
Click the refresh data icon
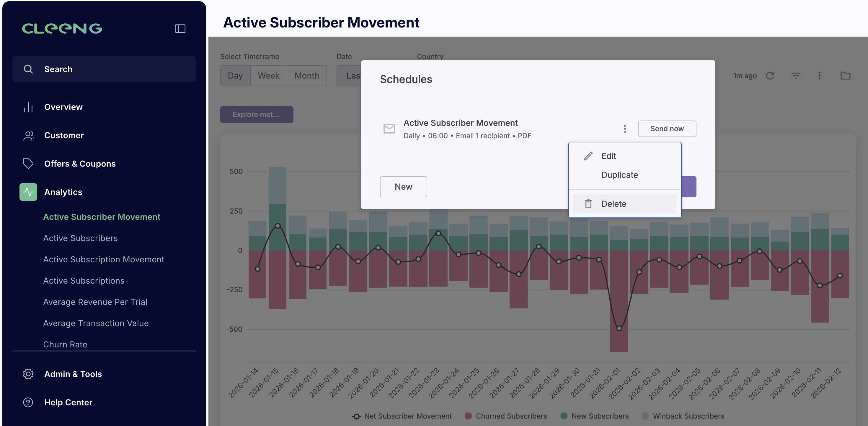[770, 76]
